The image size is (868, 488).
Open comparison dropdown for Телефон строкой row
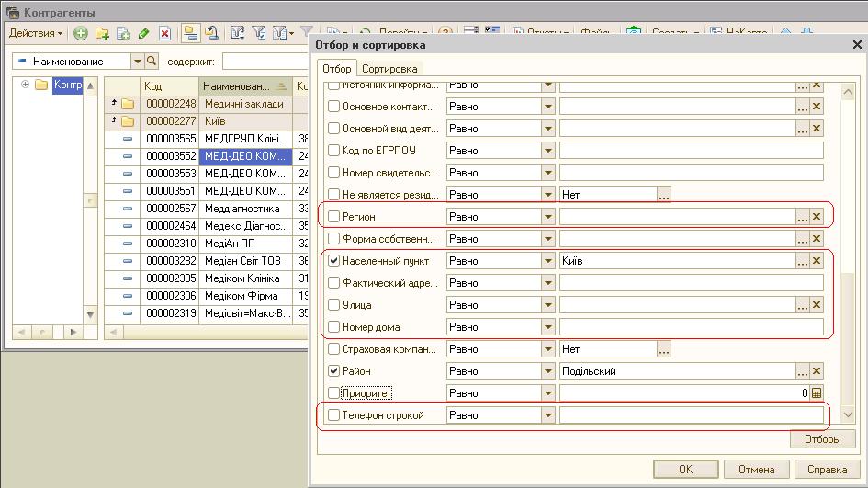[x=548, y=414]
